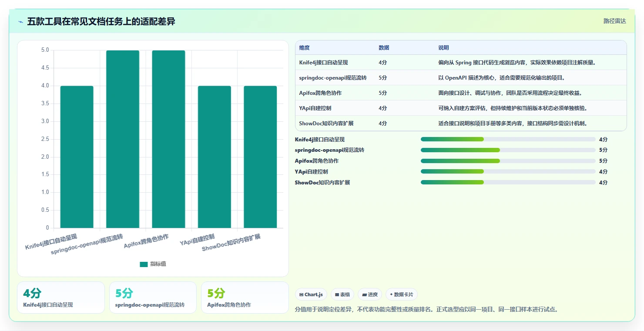The width and height of the screenshot is (644, 331).
Task: Click the Apifox跨角色协作 bar in the chart
Action: pos(168,139)
